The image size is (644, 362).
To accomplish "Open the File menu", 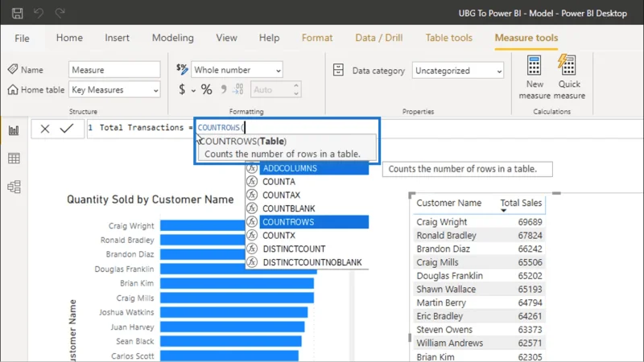I will click(x=22, y=38).
